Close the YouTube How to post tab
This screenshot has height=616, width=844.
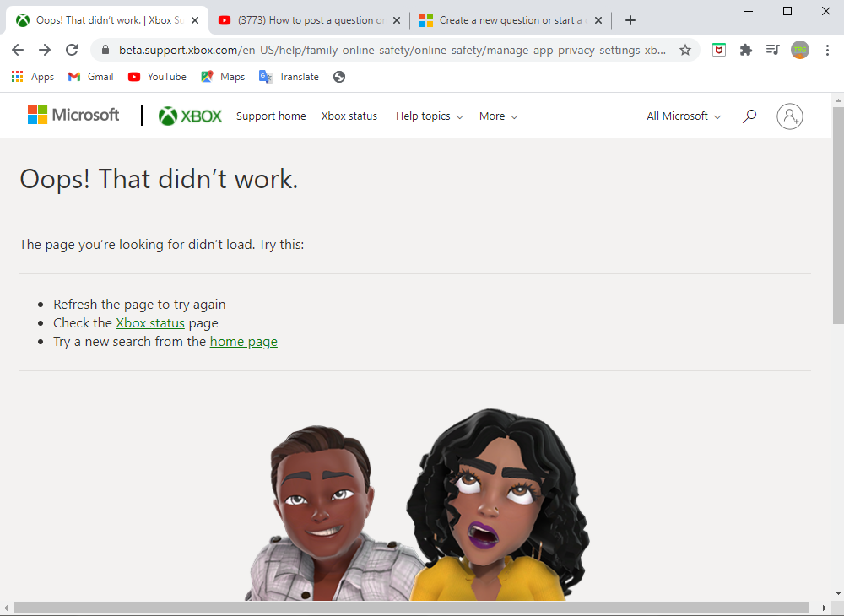click(397, 20)
